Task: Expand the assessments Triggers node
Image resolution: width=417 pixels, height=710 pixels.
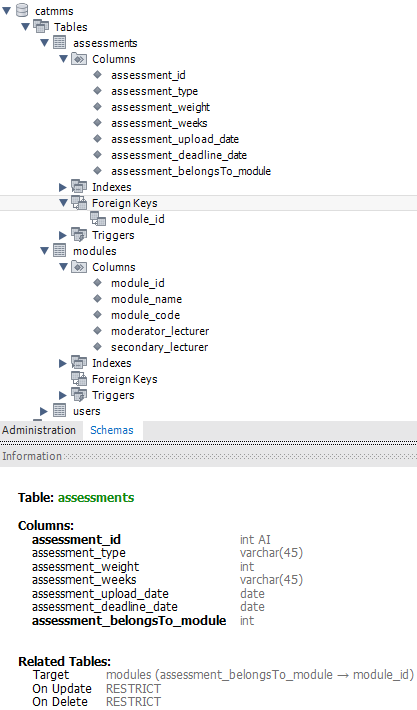Action: pos(63,235)
